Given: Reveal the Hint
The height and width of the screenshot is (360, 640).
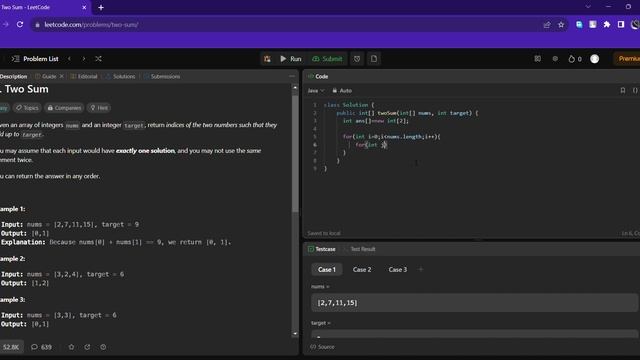Looking at the screenshot, I should (x=99, y=108).
